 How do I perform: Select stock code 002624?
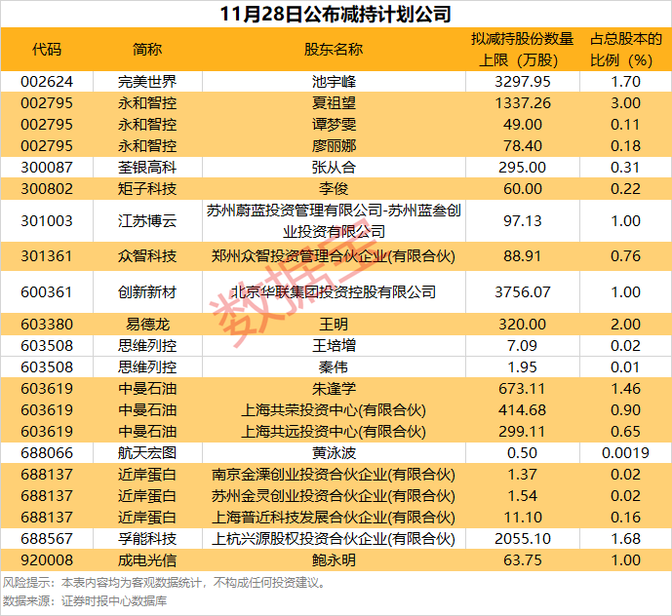47,82
